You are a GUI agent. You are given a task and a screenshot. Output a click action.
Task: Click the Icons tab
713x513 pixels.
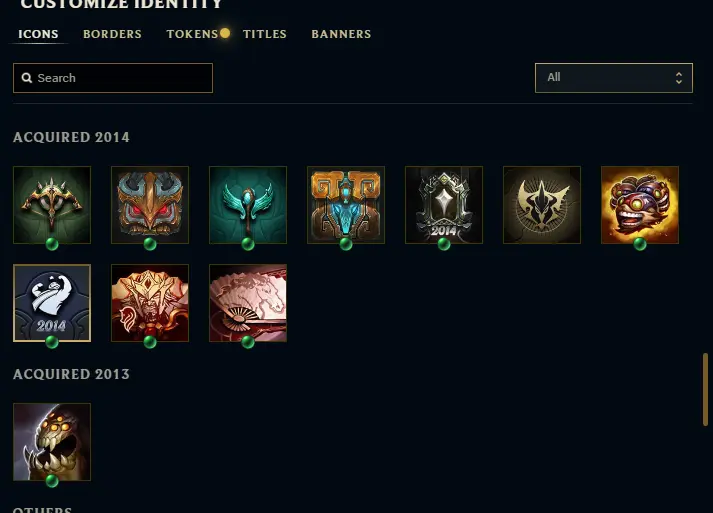38,34
